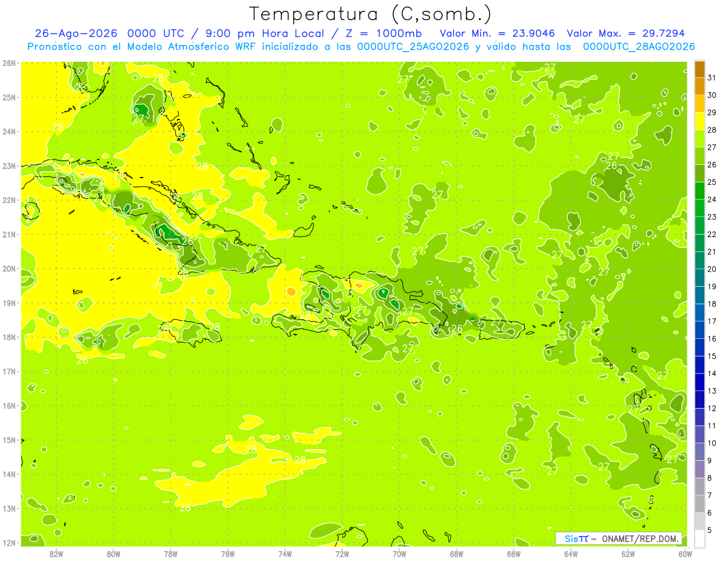The width and height of the screenshot is (728, 562).
Task: Select the purple legend band between 9 and 10
Action: point(699,452)
